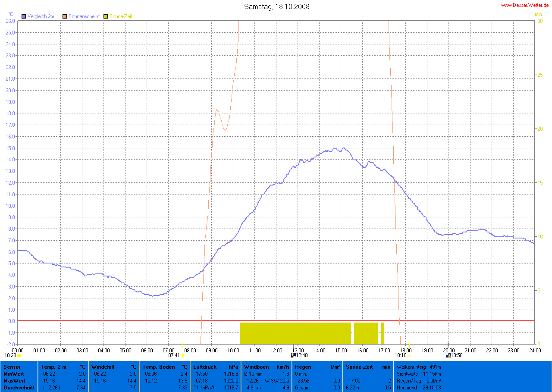This screenshot has width=552, height=392.
Task: Click the moon icon beside 19:58
Action: [x=448, y=355]
